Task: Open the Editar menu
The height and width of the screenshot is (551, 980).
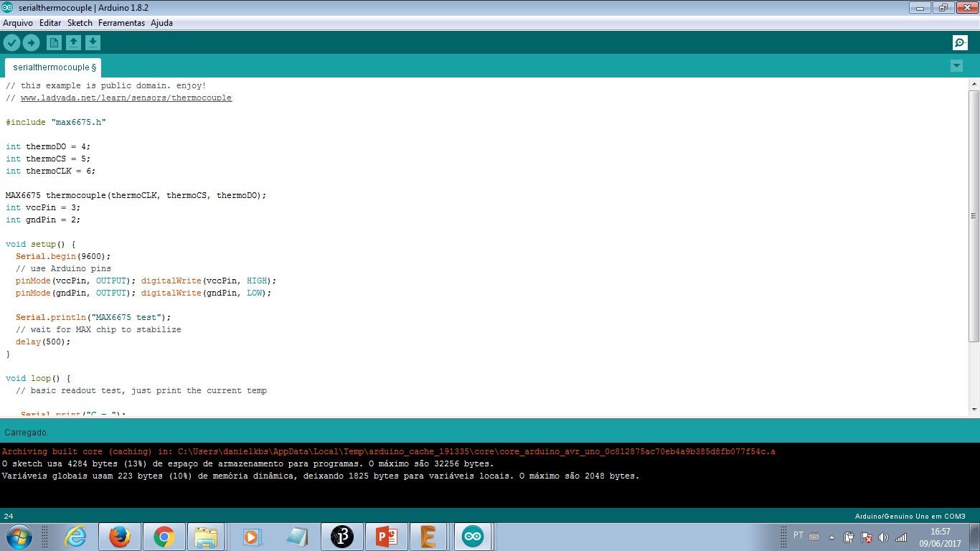Action: pyautogui.click(x=50, y=23)
